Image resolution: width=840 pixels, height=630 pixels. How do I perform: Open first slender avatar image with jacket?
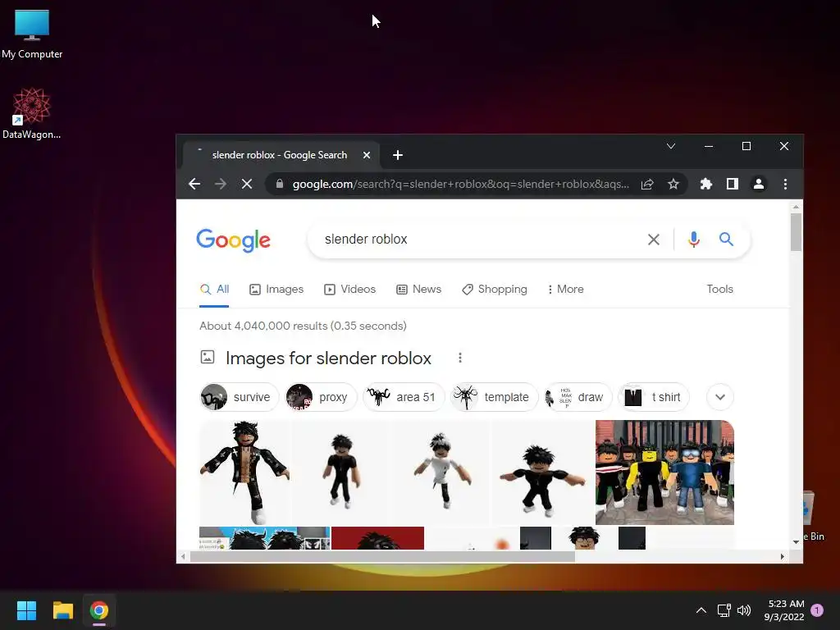[x=245, y=472]
